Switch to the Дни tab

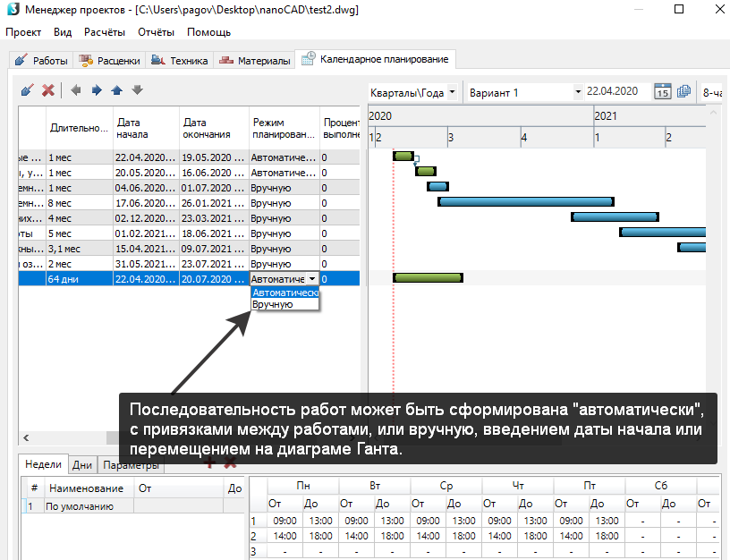(x=82, y=464)
